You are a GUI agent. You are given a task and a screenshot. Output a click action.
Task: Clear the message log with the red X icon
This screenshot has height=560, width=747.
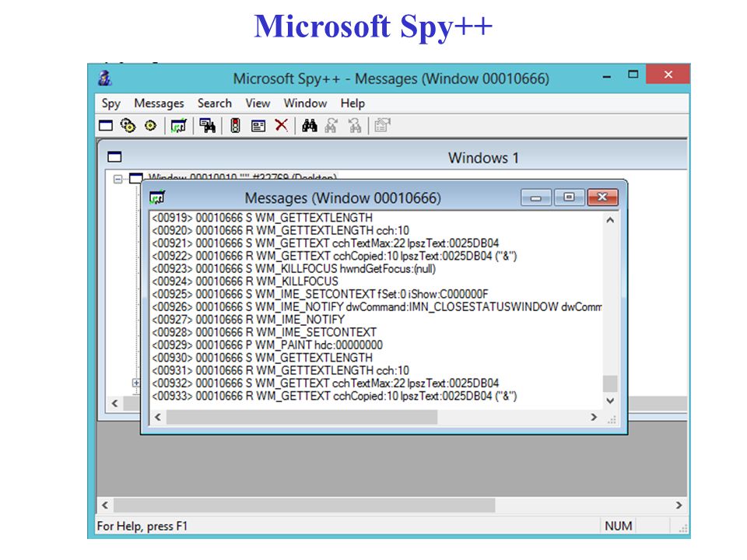pos(282,125)
